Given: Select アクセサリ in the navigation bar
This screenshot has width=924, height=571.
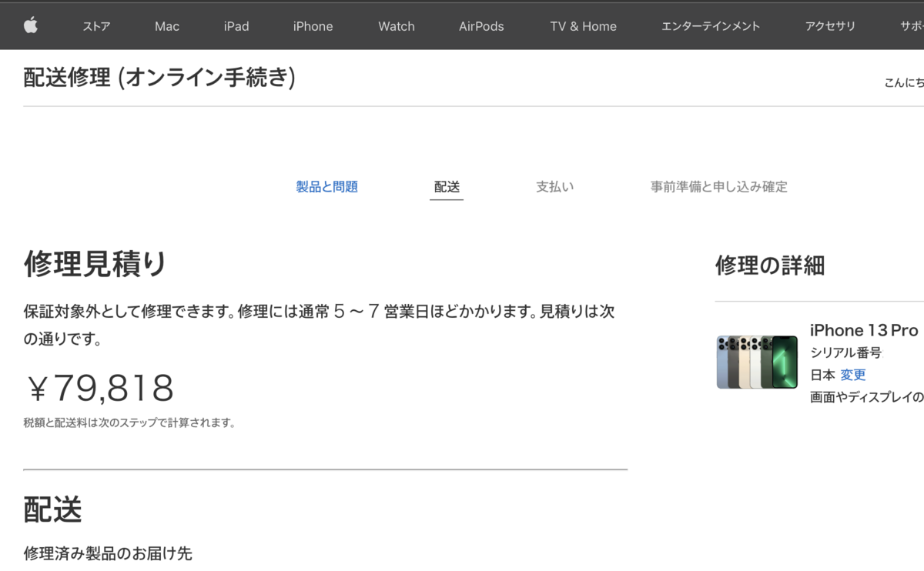Looking at the screenshot, I should pos(830,26).
